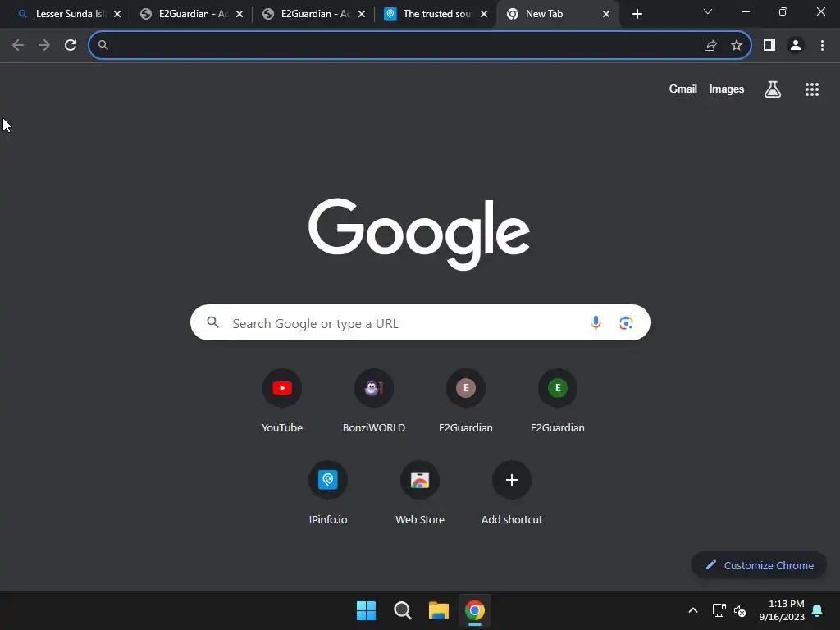840x630 pixels.
Task: Click the Add shortcut plus tile
Action: pyautogui.click(x=512, y=493)
